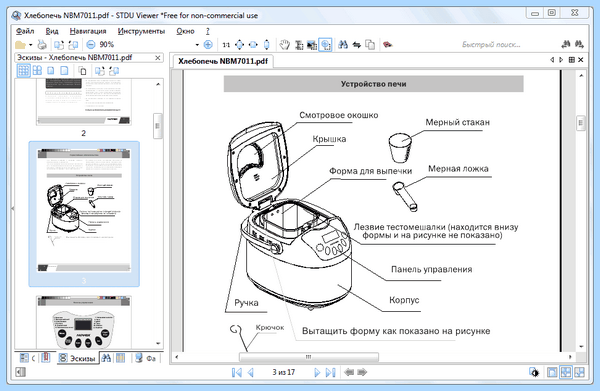Open the highlights panel tab
The width and height of the screenshot is (600, 391).
click(121, 358)
